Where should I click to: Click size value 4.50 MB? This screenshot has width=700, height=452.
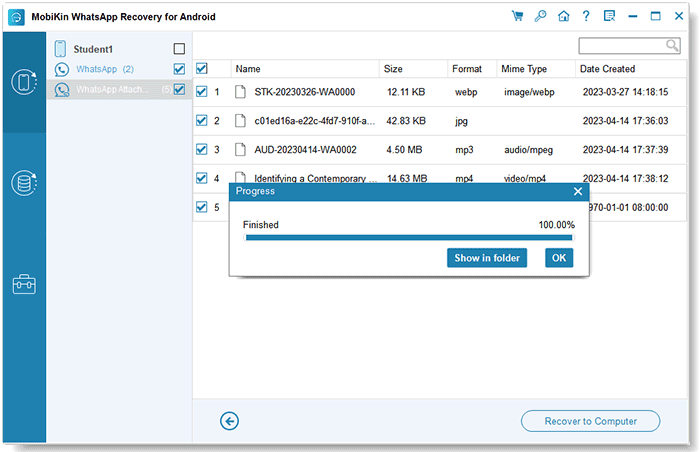pos(404,150)
